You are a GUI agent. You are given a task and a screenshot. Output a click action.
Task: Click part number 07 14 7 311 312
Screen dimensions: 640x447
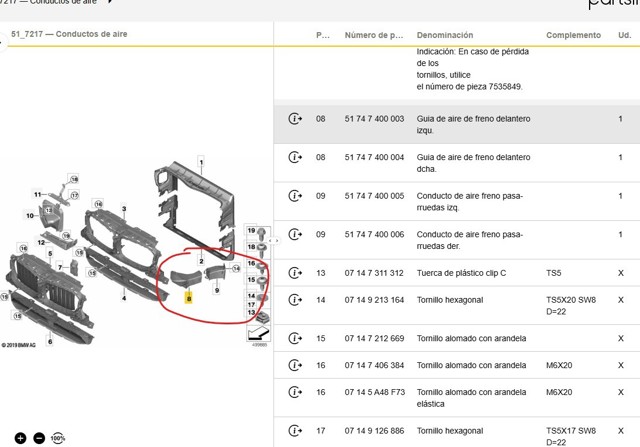tap(374, 273)
